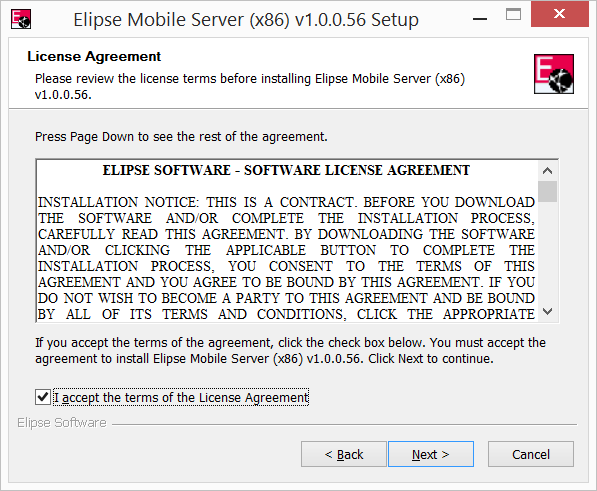Continue the installation with Next
597x491 pixels.
tap(431, 454)
